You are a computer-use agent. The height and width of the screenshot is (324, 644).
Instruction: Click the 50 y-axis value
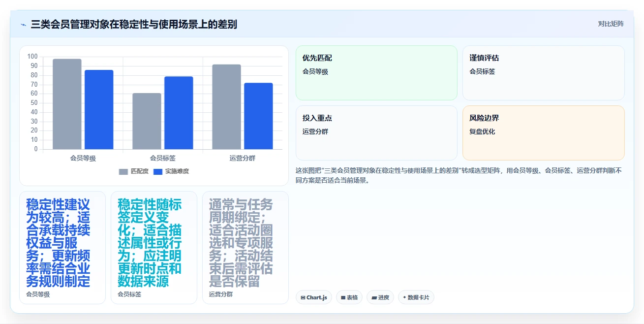tap(34, 103)
